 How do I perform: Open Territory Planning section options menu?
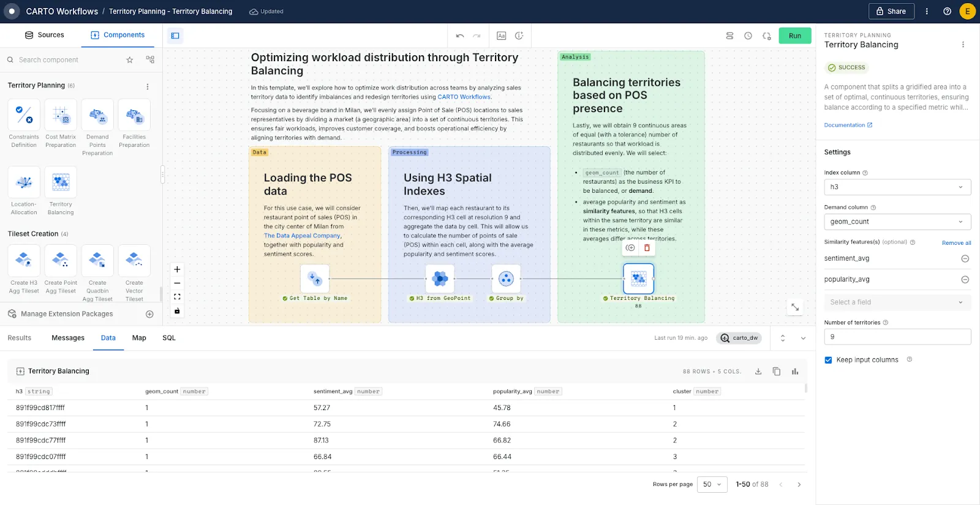[147, 86]
